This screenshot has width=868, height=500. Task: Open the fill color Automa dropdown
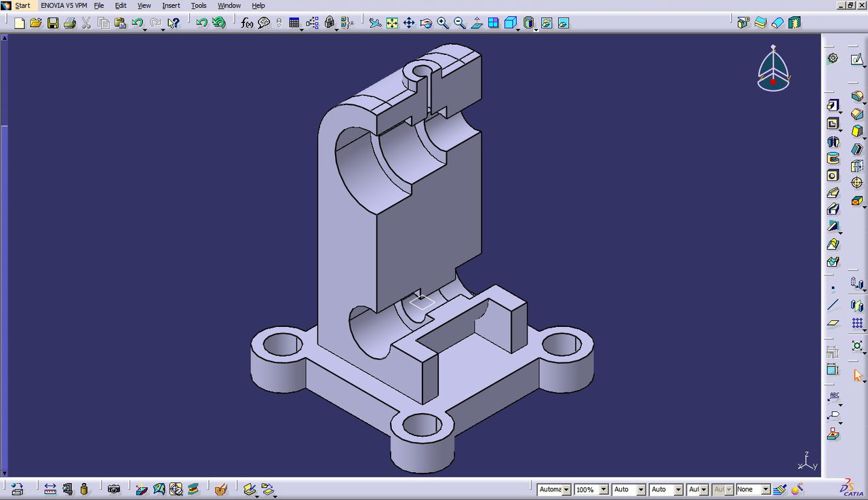pos(553,489)
